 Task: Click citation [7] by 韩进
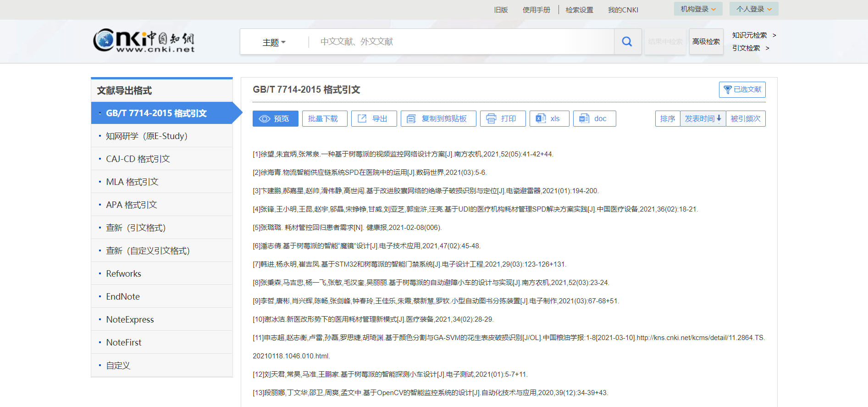tap(409, 264)
